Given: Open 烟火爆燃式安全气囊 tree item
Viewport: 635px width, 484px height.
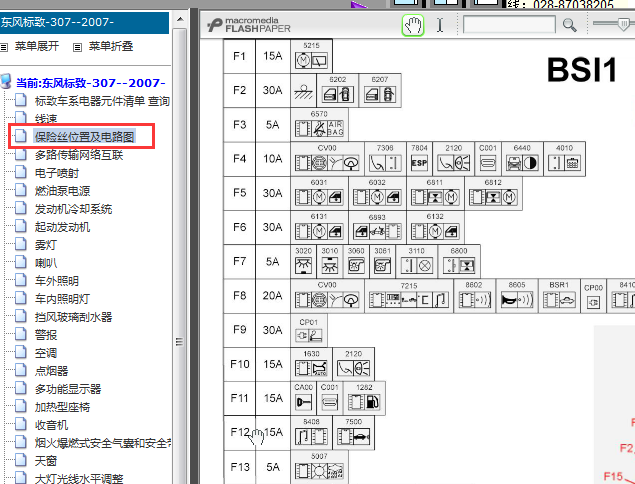Looking at the screenshot, I should [x=102, y=443].
